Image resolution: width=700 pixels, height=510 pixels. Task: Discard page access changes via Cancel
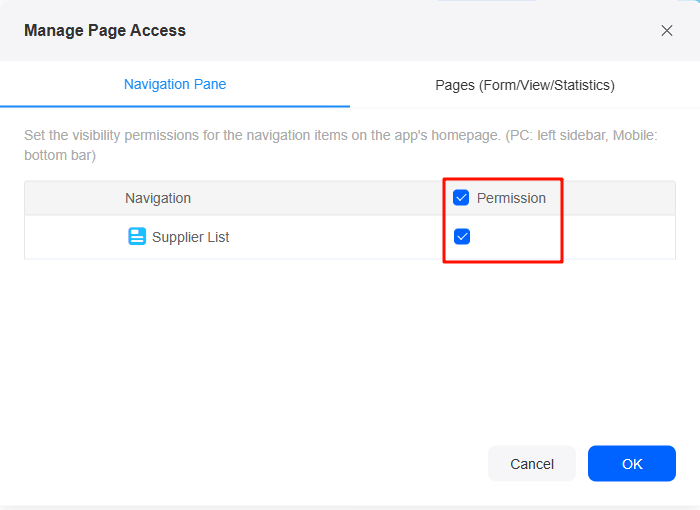(x=532, y=464)
